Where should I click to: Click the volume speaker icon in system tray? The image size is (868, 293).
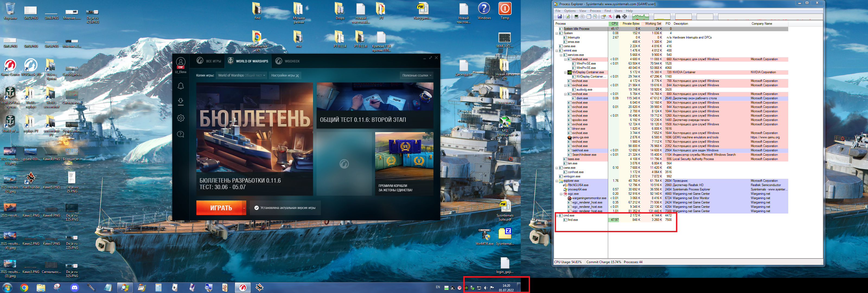tap(486, 288)
